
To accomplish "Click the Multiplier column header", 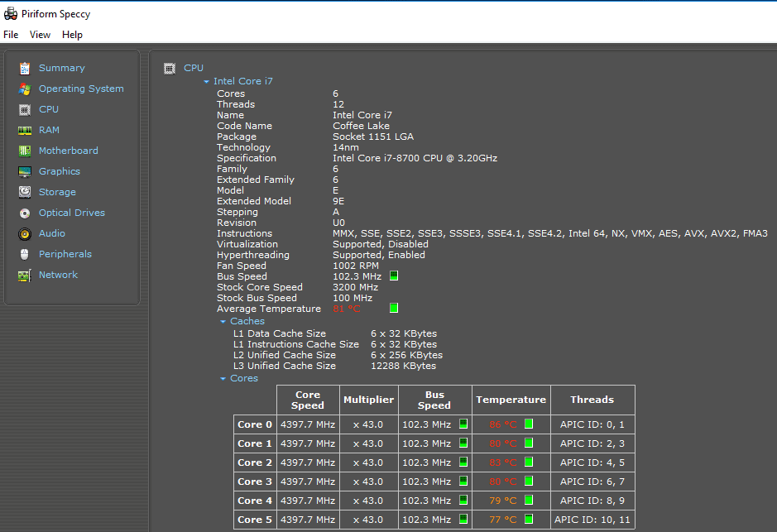I will click(x=369, y=400).
